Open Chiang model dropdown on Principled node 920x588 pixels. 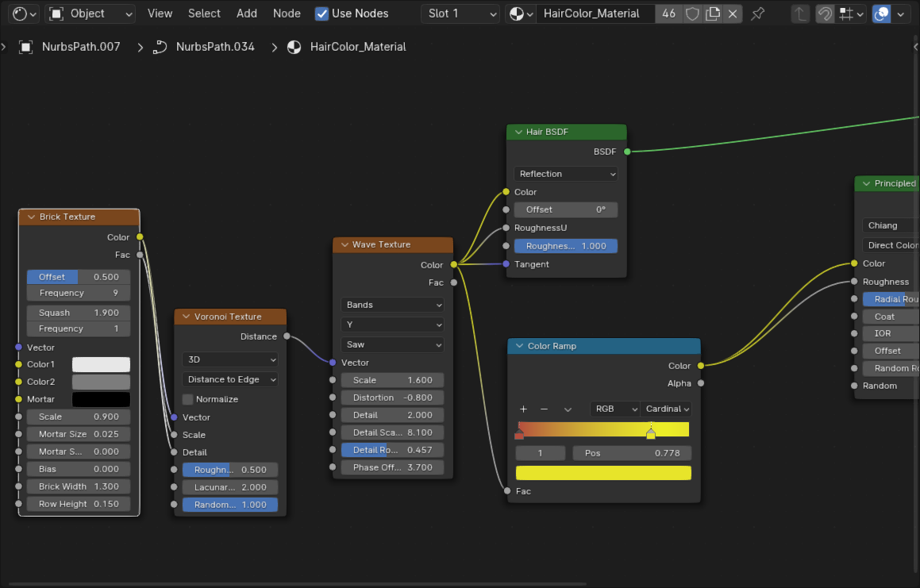[891, 225]
